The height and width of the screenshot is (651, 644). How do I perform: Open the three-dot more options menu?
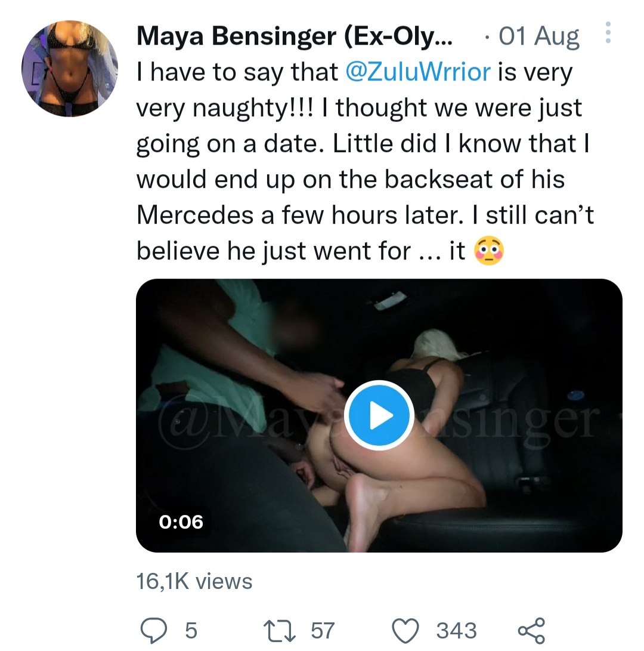608,33
